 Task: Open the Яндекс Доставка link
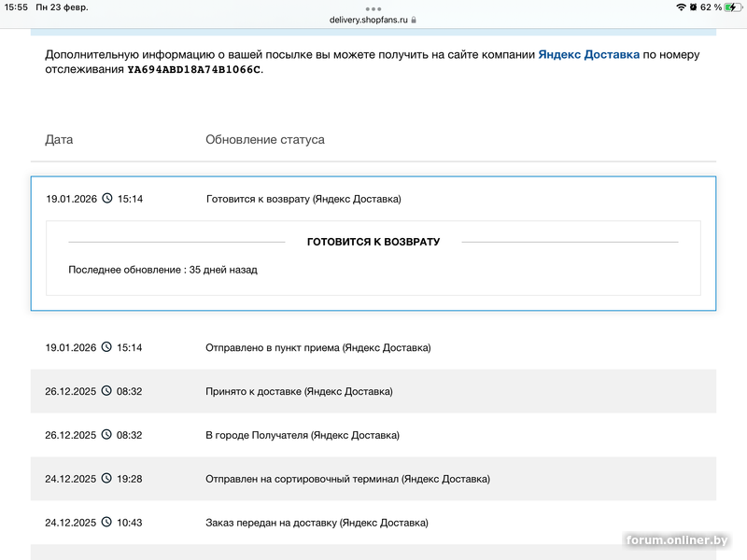coord(588,55)
